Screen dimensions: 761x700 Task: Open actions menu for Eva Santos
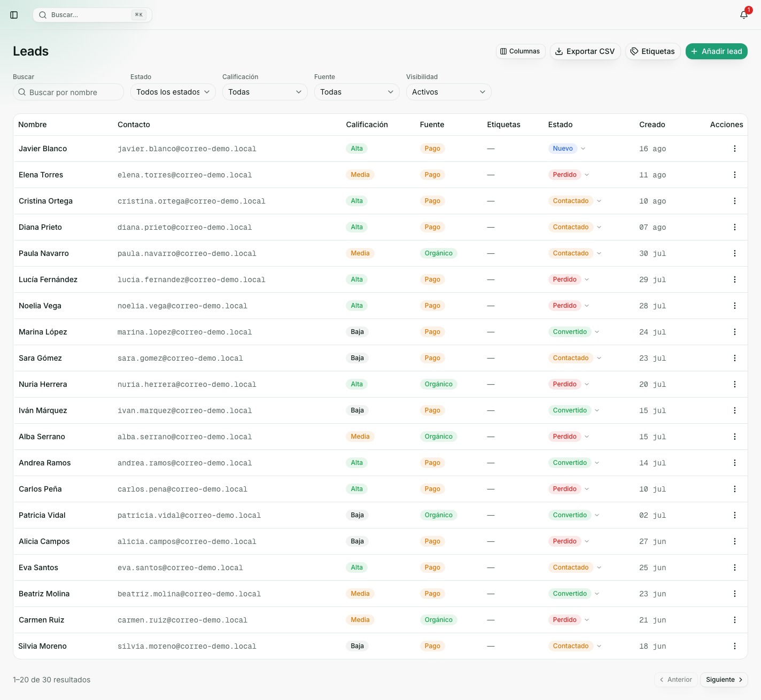(x=735, y=567)
